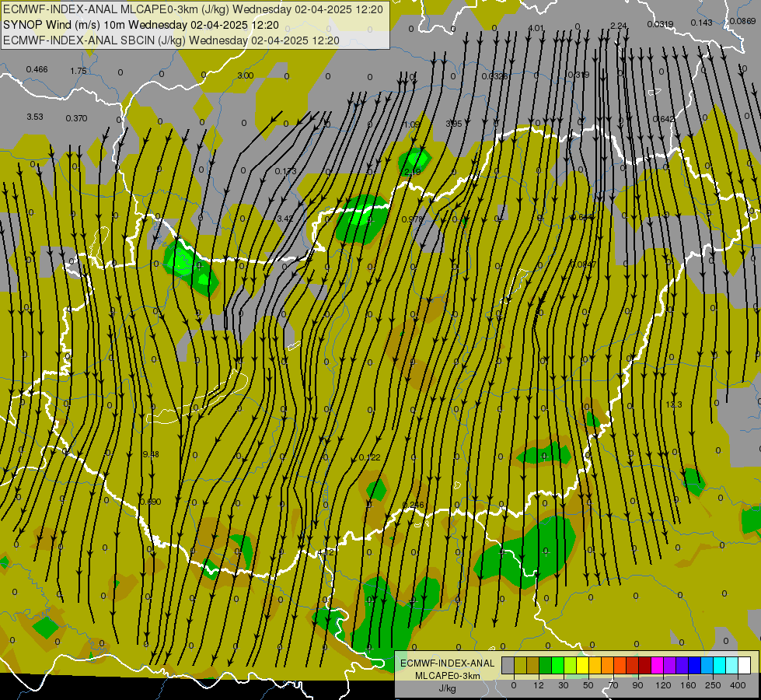This screenshot has height=700, width=761.
Task: Click the map value '3.95'
Action: (x=454, y=124)
